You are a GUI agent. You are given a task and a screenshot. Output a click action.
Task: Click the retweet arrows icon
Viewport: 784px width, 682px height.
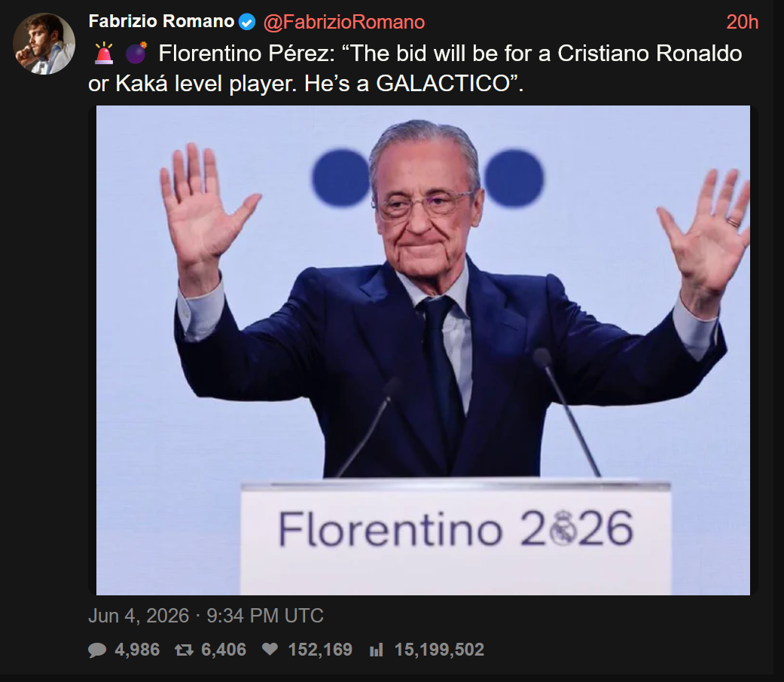click(184, 650)
